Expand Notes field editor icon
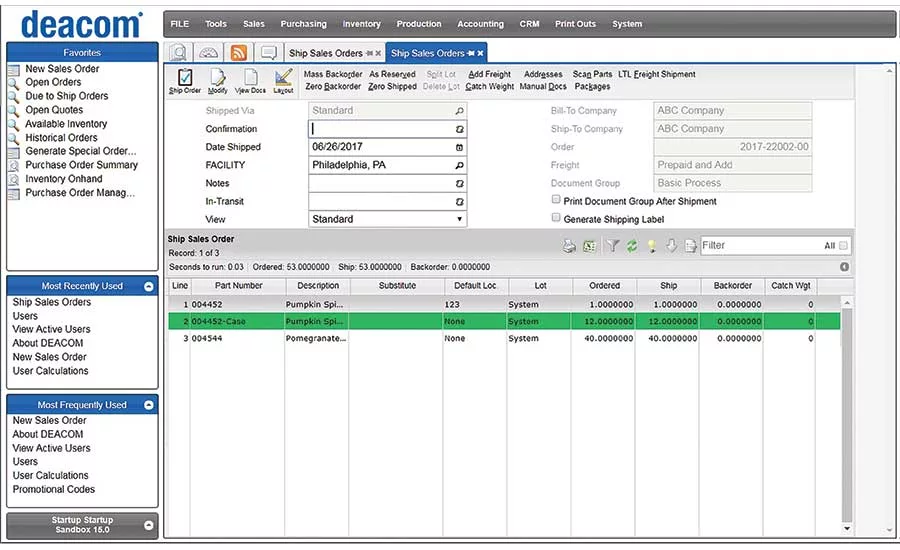The width and height of the screenshot is (900, 550). coord(459,184)
